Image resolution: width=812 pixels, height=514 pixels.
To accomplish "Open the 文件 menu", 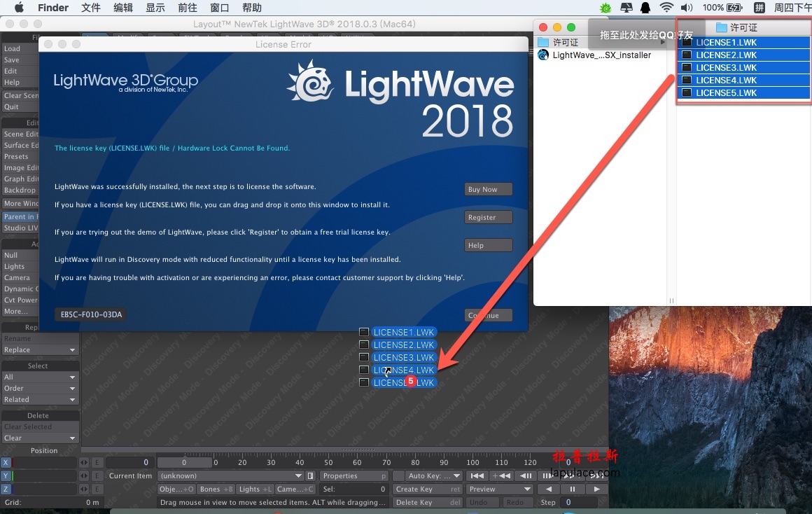I will (x=91, y=8).
